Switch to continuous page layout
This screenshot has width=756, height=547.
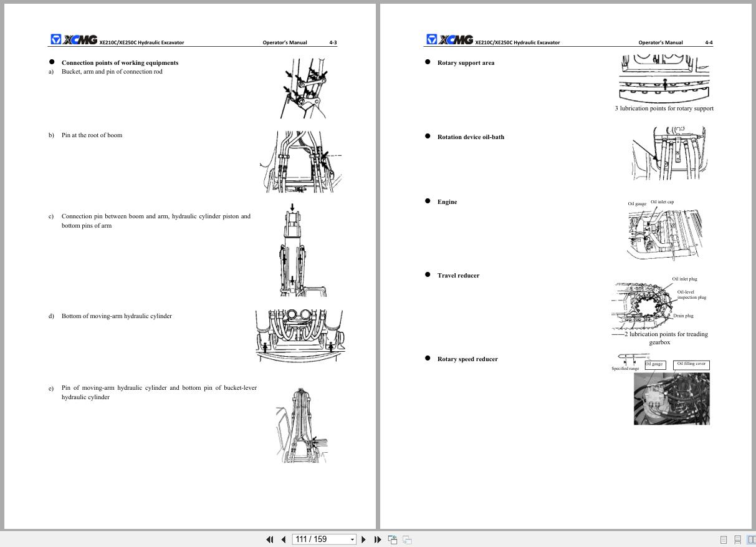coord(738,540)
